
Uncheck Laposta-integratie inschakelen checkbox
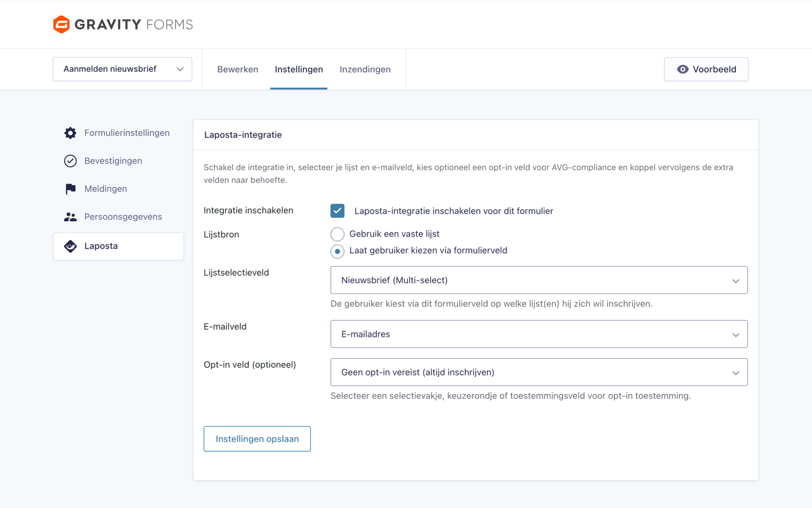(x=337, y=211)
